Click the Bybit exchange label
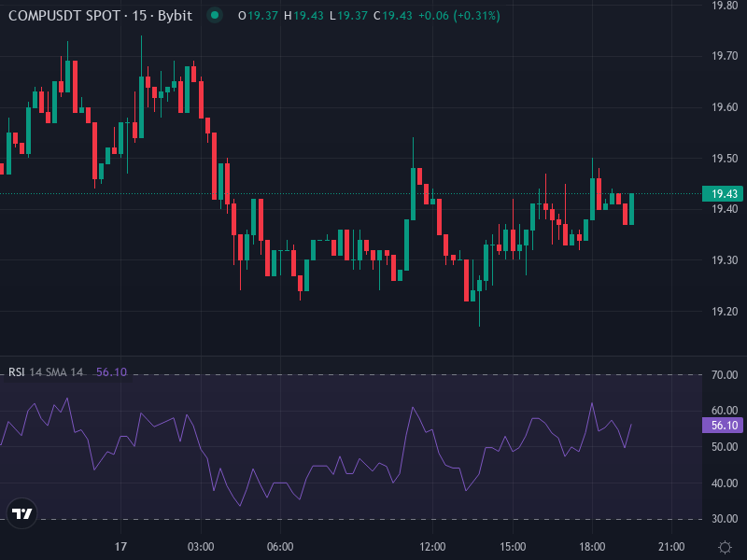 pos(177,16)
